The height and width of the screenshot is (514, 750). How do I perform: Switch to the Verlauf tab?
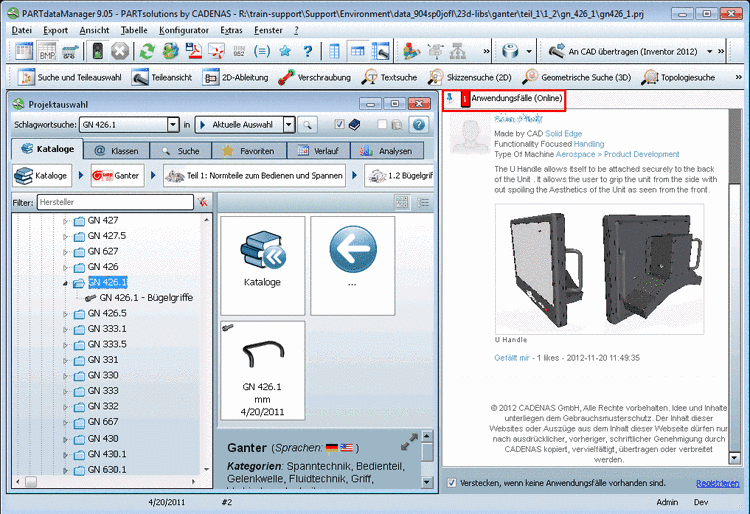(319, 151)
